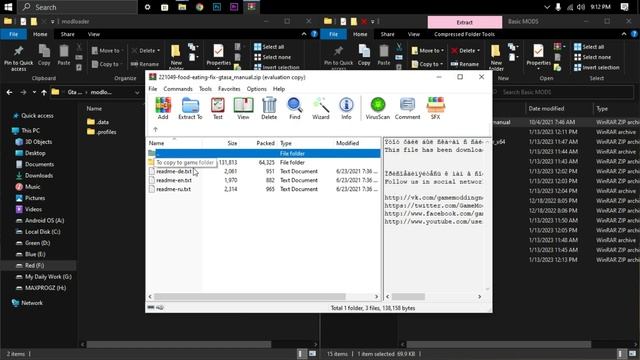Screen dimensions: 640x360
Task: Select MAXPROGZ (H:) drive in navigation pane
Action: [x=41, y=288]
